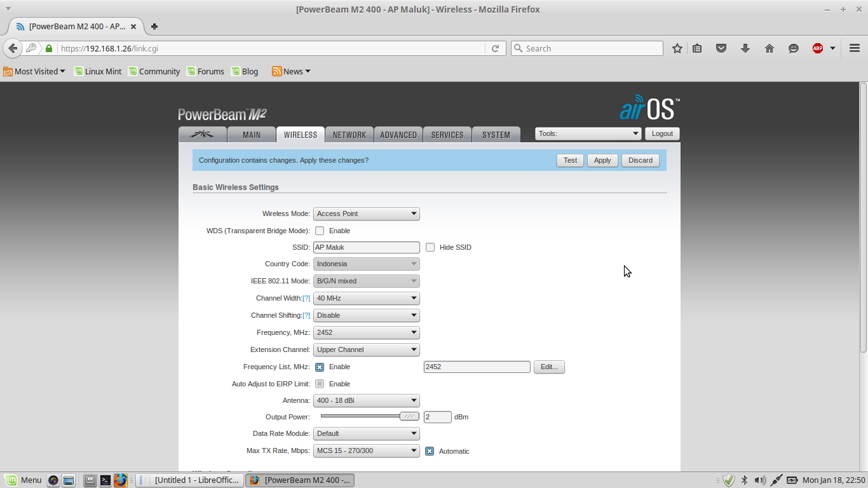
Task: Go back to the previous page
Action: click(x=12, y=48)
